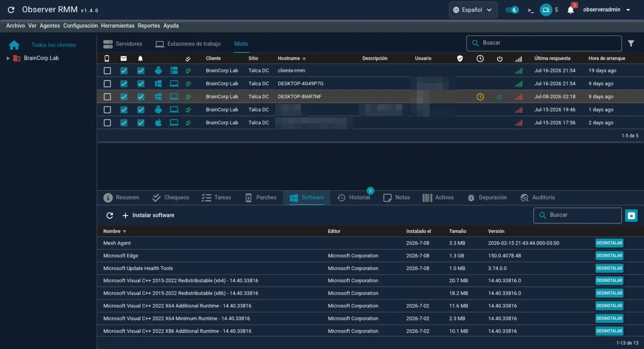Click the bell alert column header icon

point(140,58)
